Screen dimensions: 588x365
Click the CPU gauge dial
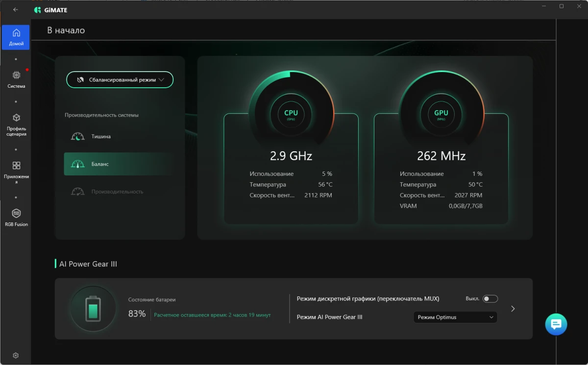tap(291, 114)
